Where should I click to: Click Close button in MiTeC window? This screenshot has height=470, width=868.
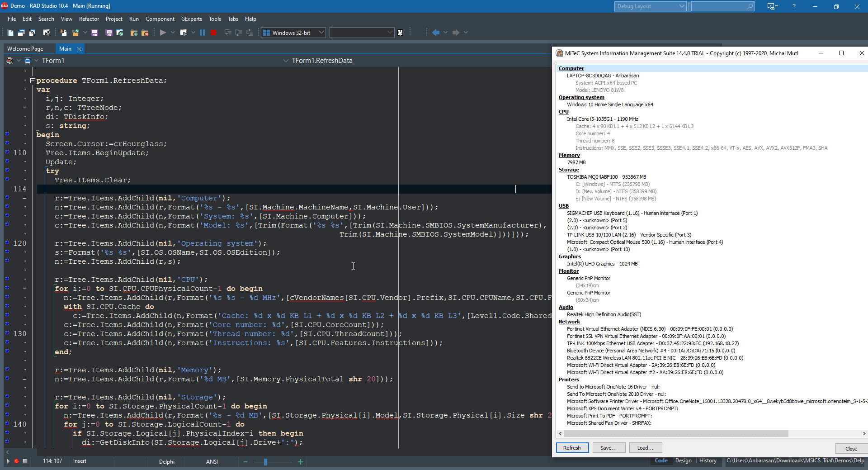[851, 449]
